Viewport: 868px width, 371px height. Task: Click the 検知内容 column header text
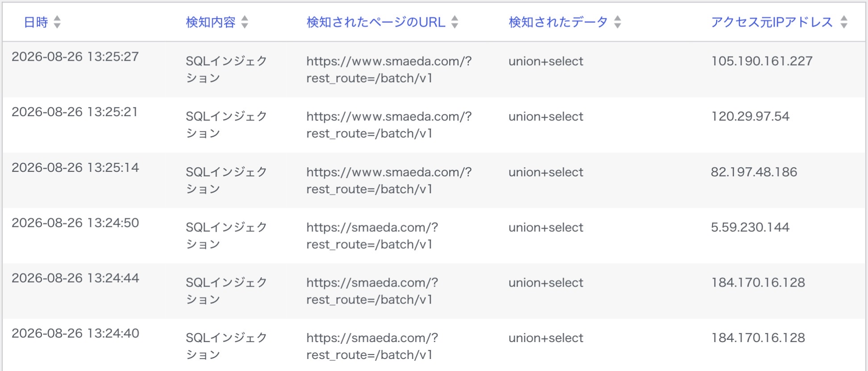tap(211, 22)
